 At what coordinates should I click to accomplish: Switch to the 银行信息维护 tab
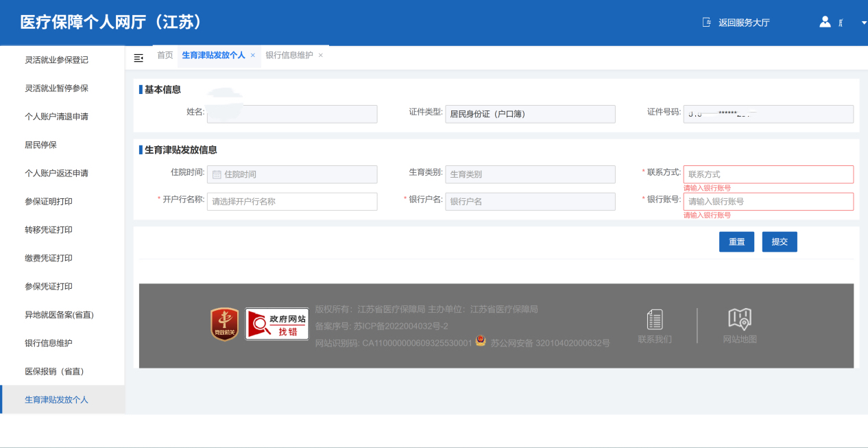(289, 56)
